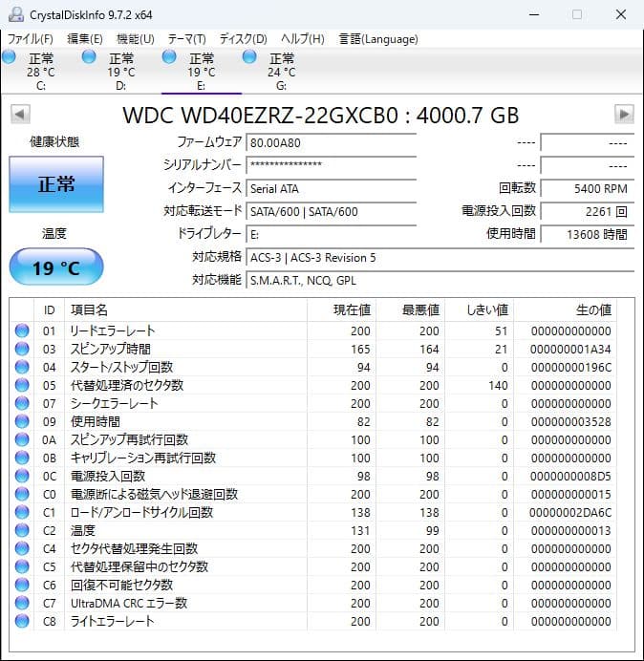Click raw value 00000002DA6C

click(x=570, y=512)
